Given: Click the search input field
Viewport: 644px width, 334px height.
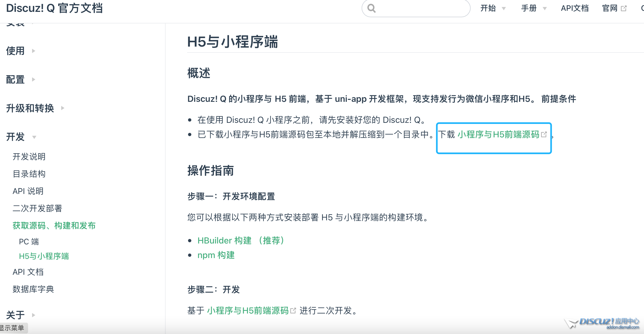Looking at the screenshot, I should pyautogui.click(x=421, y=8).
